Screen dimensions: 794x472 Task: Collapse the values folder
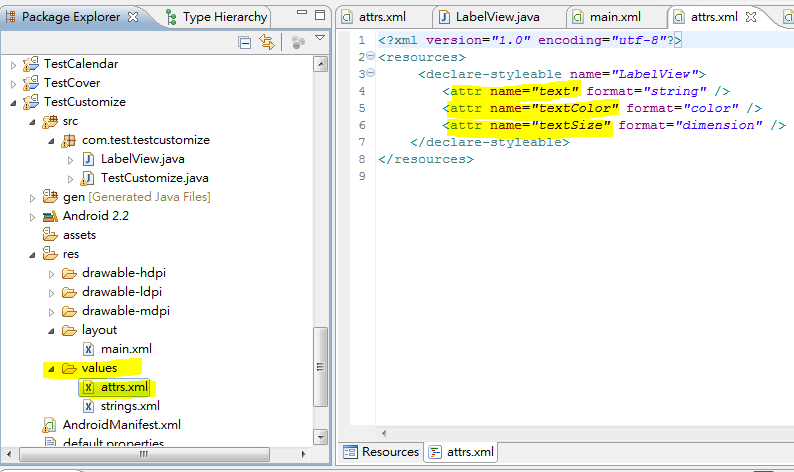pos(51,369)
